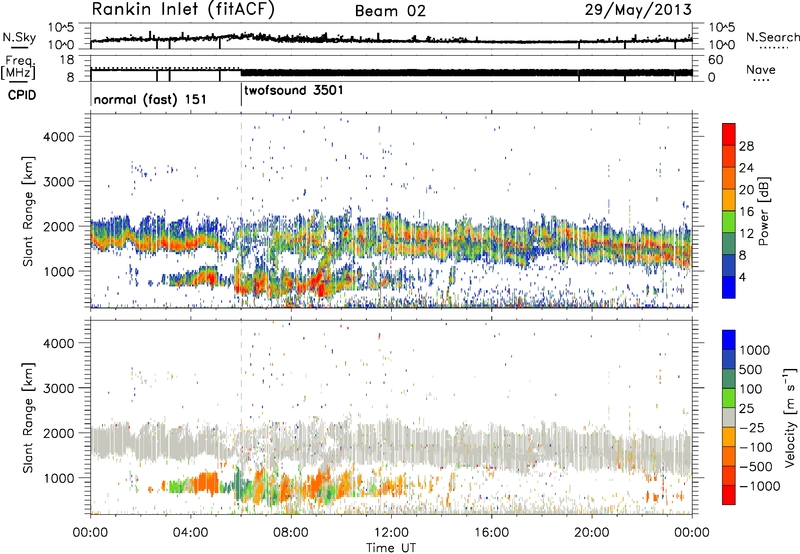800x554 pixels.
Task: Click the frequency axis value '18'
Action: (67, 60)
